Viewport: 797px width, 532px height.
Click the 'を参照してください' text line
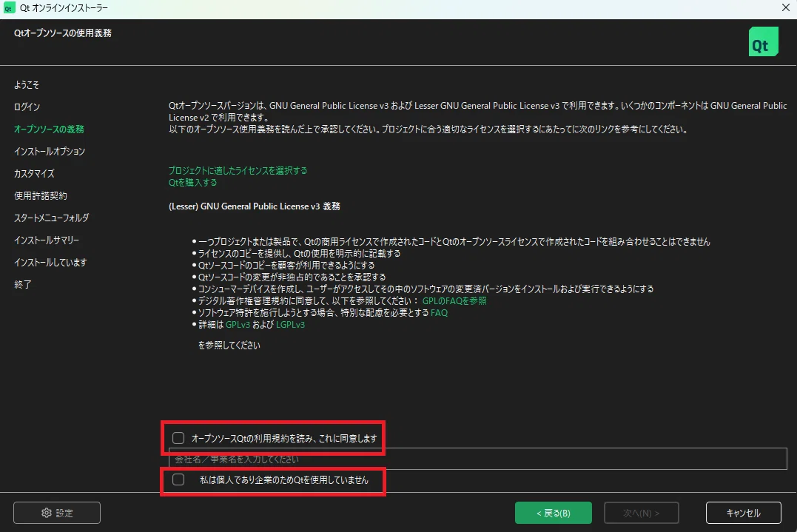click(229, 346)
